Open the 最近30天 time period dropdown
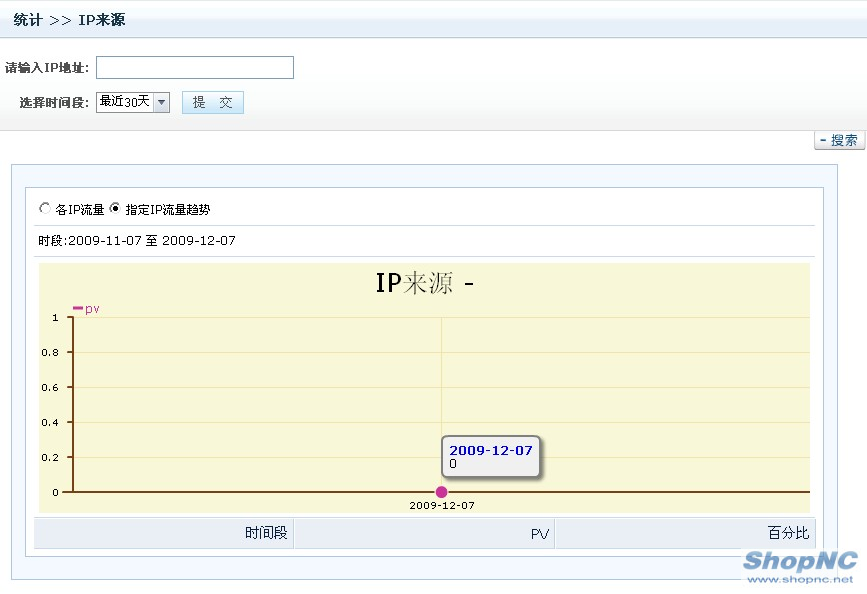 pos(133,102)
